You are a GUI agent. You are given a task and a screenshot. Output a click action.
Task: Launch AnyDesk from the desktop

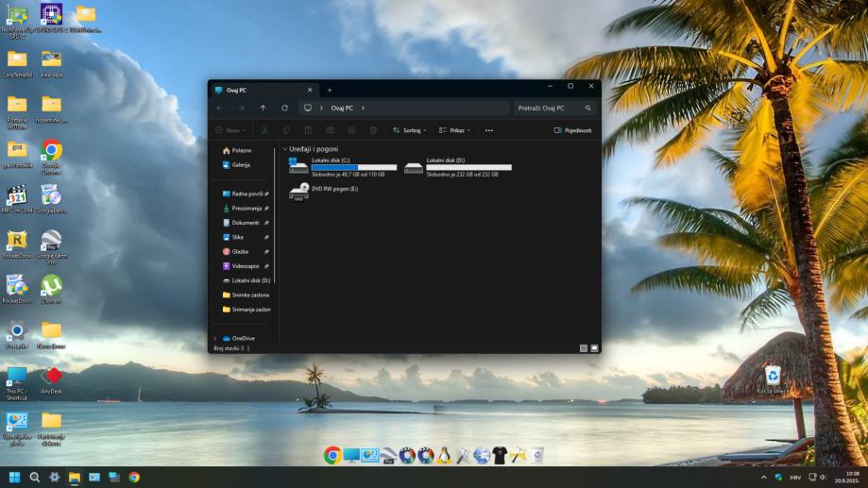51,378
